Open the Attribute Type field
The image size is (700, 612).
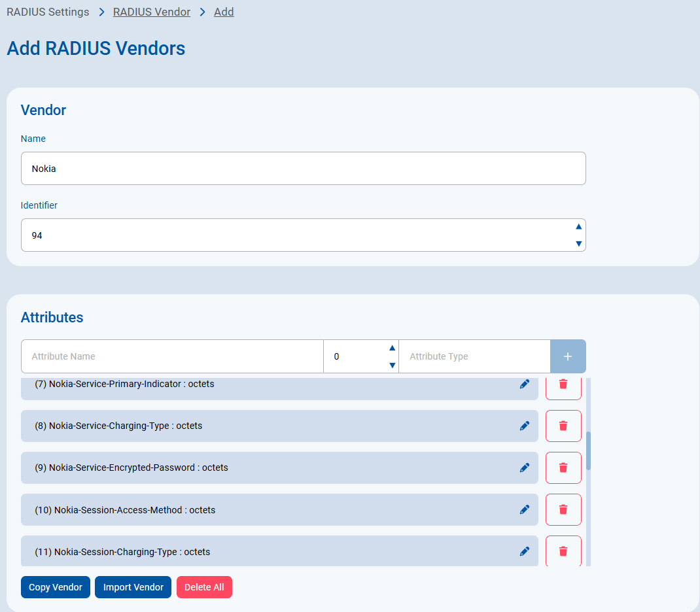pyautogui.click(x=474, y=356)
